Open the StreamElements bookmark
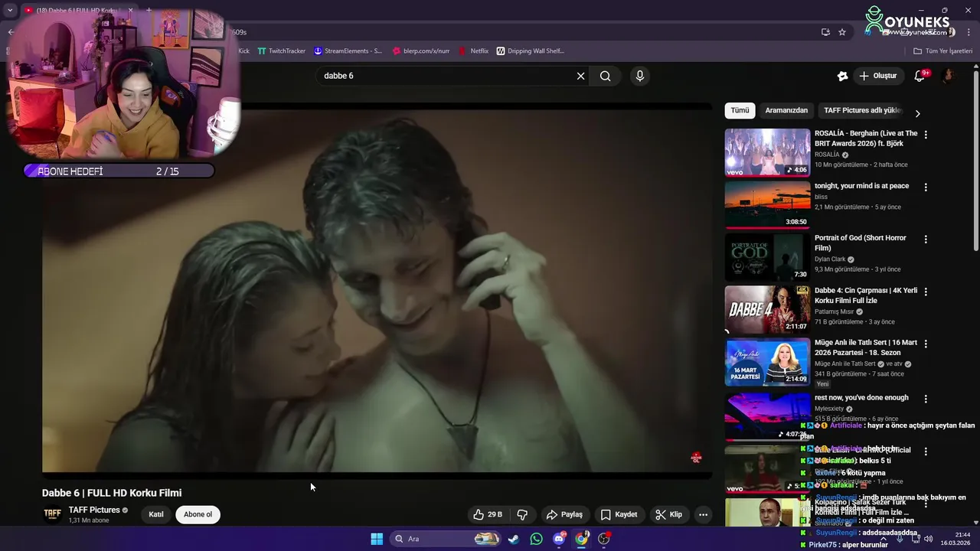 click(x=348, y=51)
